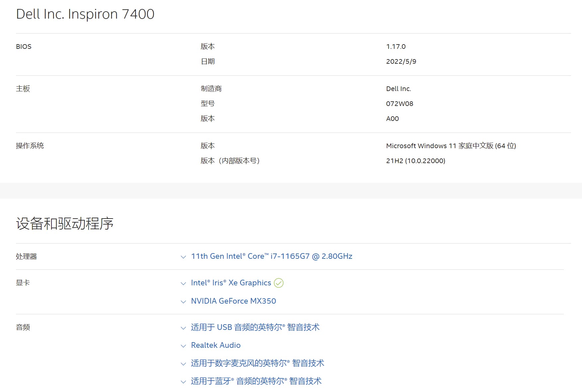Click the Dell Inc. Inspiron 7400 heading
This screenshot has width=582, height=392.
coord(85,14)
